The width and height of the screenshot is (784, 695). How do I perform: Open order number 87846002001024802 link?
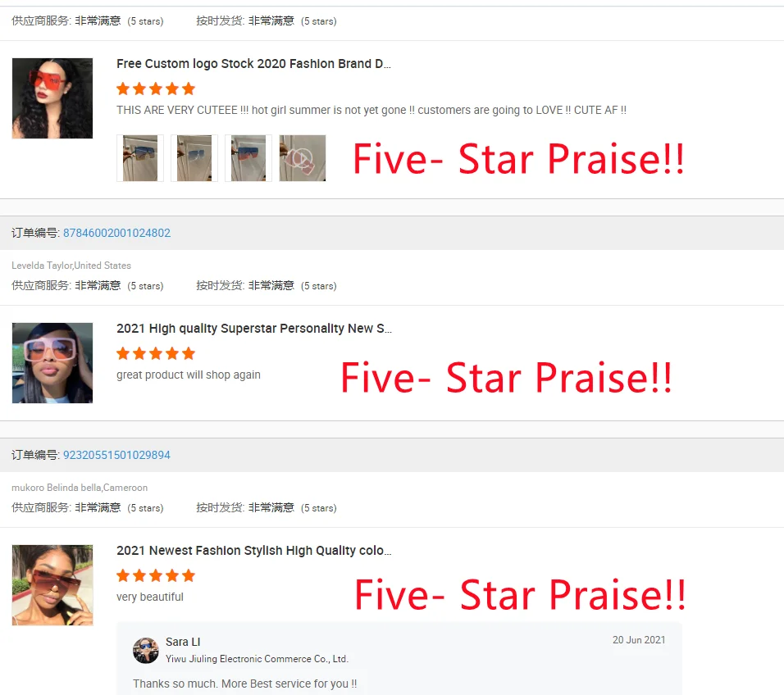pyautogui.click(x=116, y=233)
